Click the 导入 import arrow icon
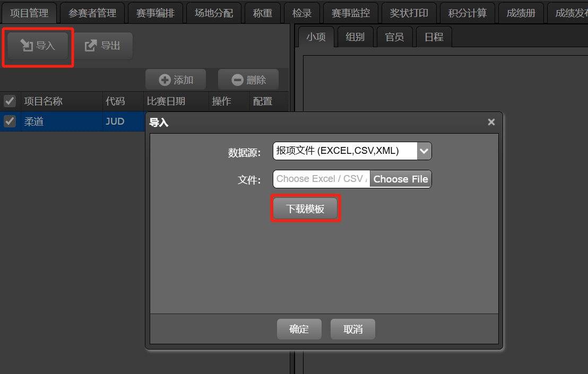Image resolution: width=588 pixels, height=374 pixels. tap(26, 45)
